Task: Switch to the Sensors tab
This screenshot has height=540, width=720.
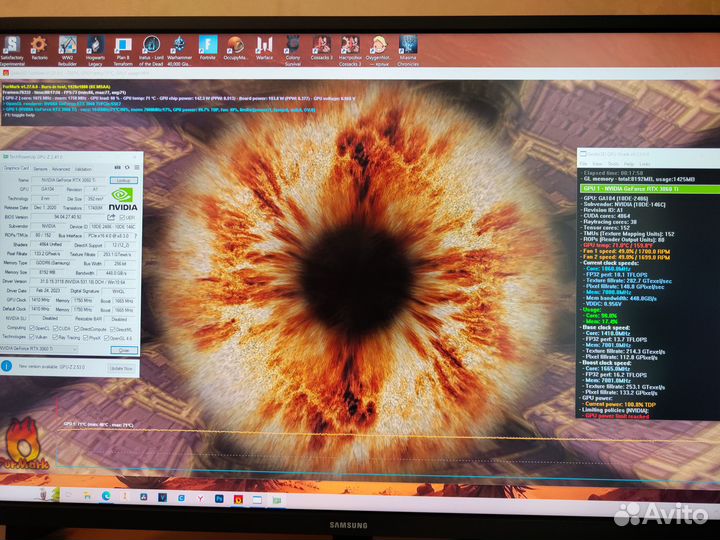Action: point(39,169)
